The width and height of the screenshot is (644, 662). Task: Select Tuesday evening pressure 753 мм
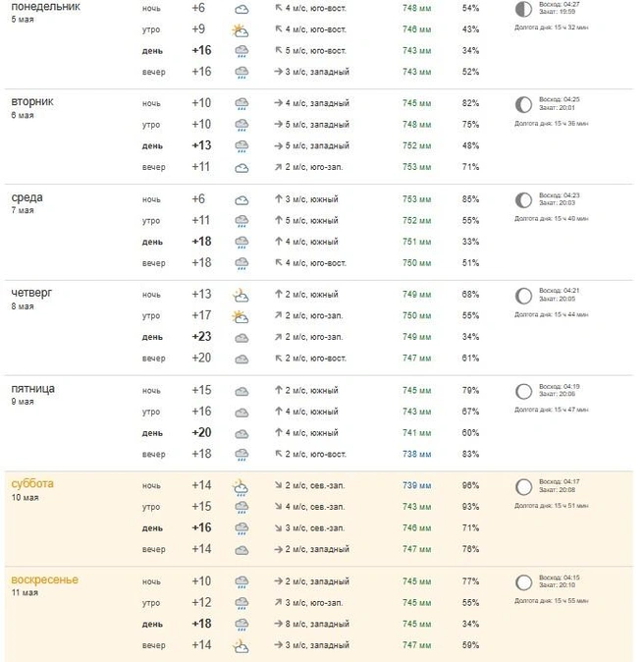coord(416,167)
